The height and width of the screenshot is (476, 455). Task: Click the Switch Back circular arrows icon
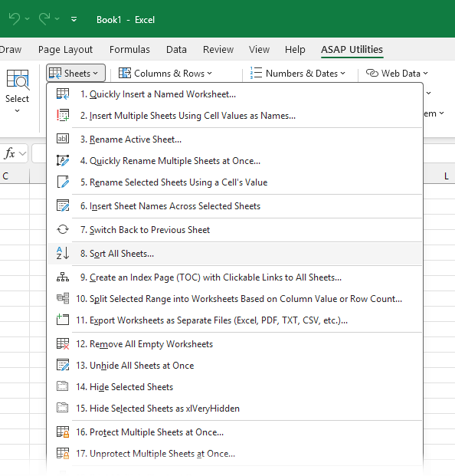pyautogui.click(x=63, y=229)
